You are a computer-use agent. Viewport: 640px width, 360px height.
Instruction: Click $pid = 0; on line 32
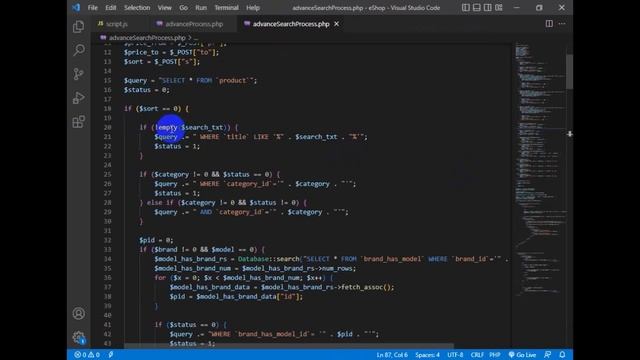point(156,240)
